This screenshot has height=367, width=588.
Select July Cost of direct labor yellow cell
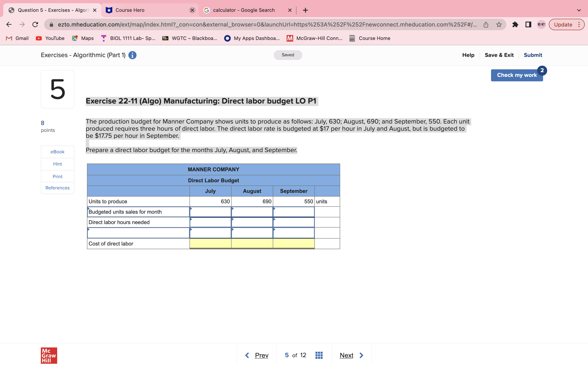pyautogui.click(x=210, y=243)
